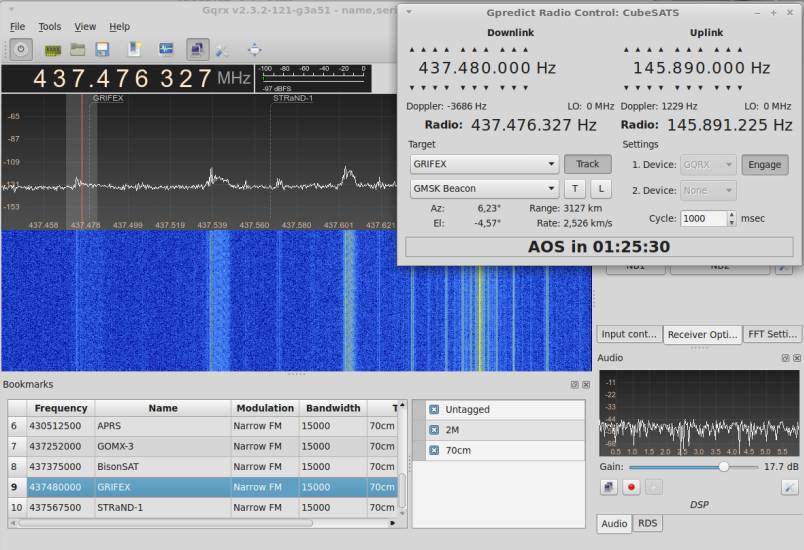Click the audio FFT spectrum plot
This screenshot has width=804, height=550.
(699, 413)
